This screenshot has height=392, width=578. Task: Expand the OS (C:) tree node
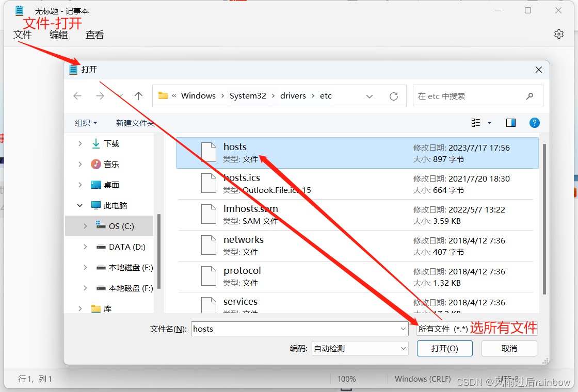click(x=85, y=226)
